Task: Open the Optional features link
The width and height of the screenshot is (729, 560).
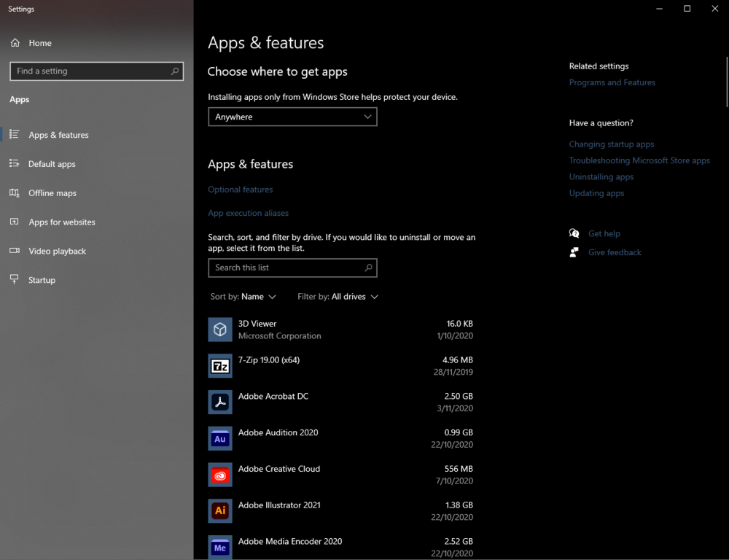Action: tap(241, 190)
